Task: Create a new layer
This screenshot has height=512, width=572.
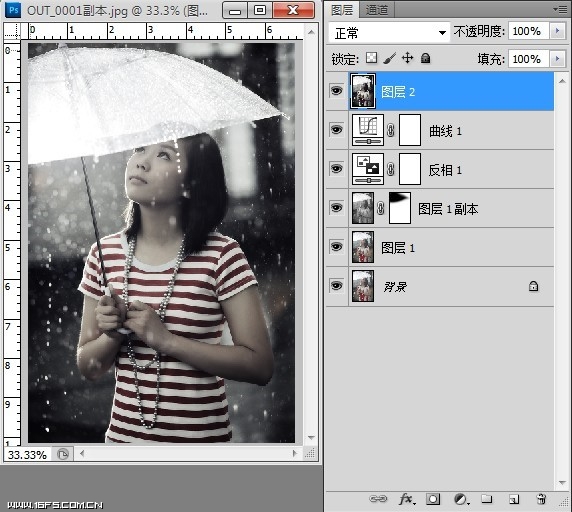Action: (514, 499)
